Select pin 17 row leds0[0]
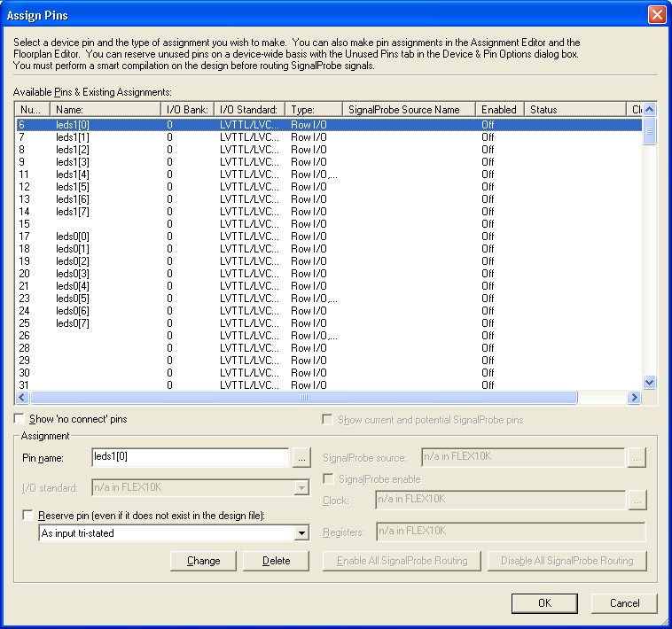 point(72,237)
